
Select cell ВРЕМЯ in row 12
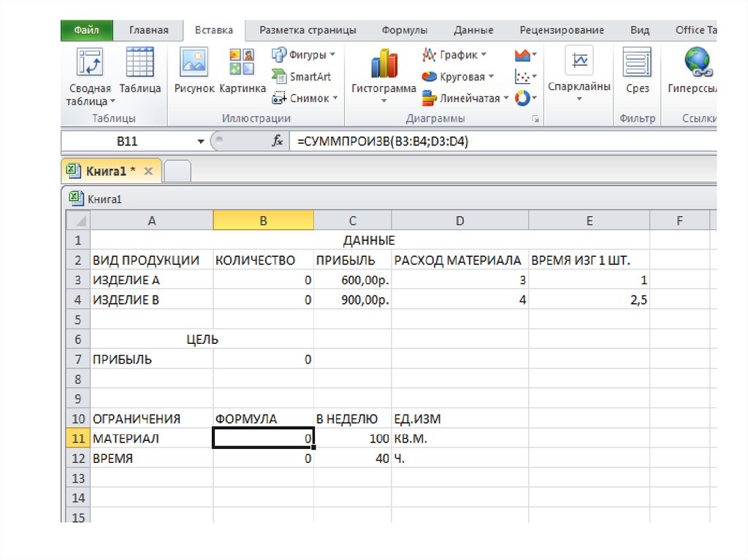point(152,459)
